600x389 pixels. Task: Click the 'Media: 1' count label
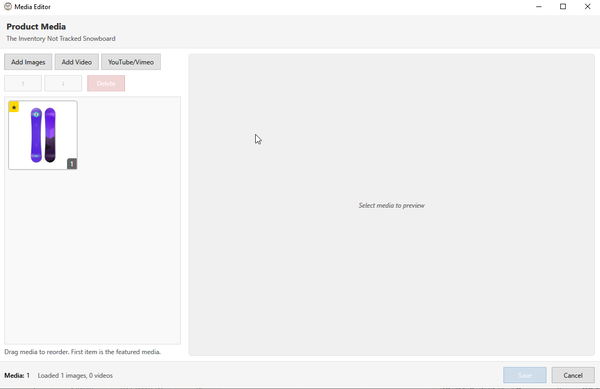click(x=17, y=376)
